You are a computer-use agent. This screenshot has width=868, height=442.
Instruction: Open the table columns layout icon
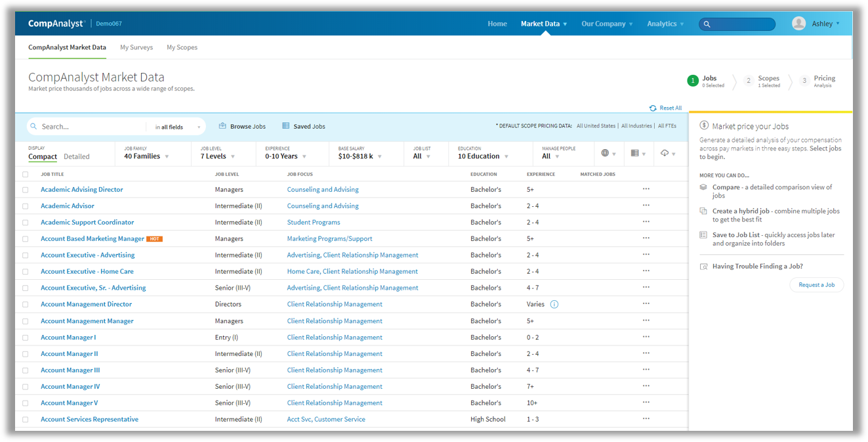click(634, 153)
